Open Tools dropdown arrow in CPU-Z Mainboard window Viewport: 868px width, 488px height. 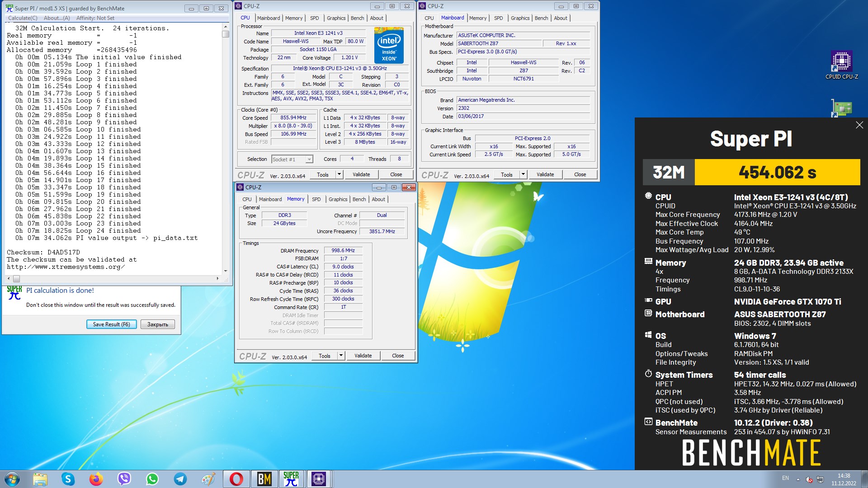[x=523, y=174]
